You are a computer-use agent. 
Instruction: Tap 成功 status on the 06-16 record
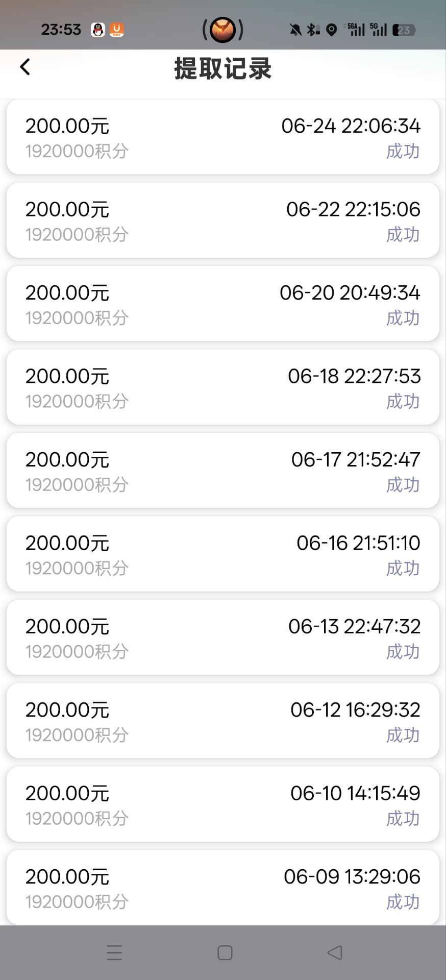tap(403, 568)
